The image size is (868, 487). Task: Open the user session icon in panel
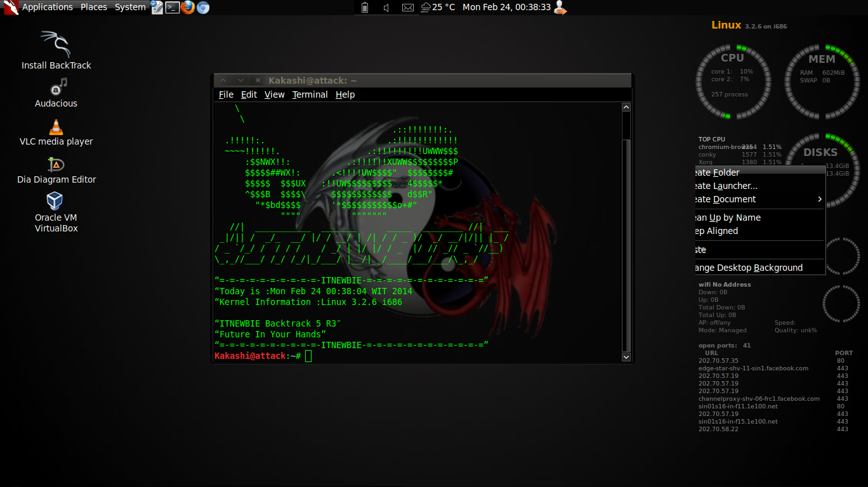point(560,8)
